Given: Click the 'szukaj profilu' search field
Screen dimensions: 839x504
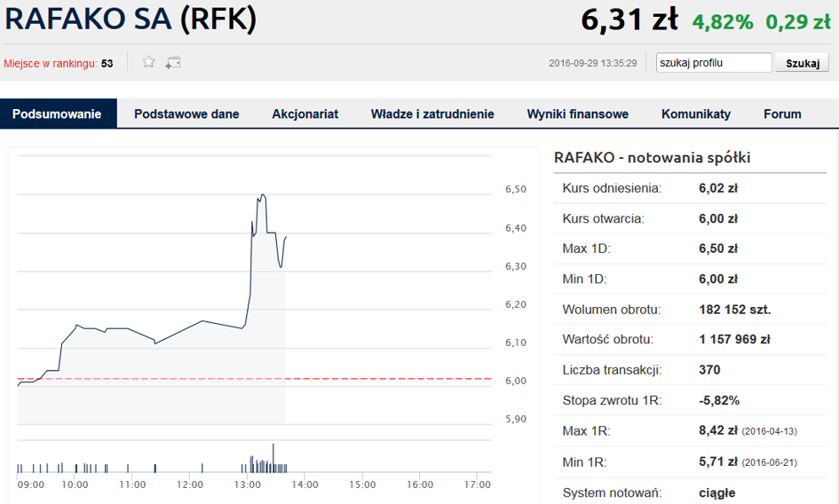Looking at the screenshot, I should pos(714,63).
